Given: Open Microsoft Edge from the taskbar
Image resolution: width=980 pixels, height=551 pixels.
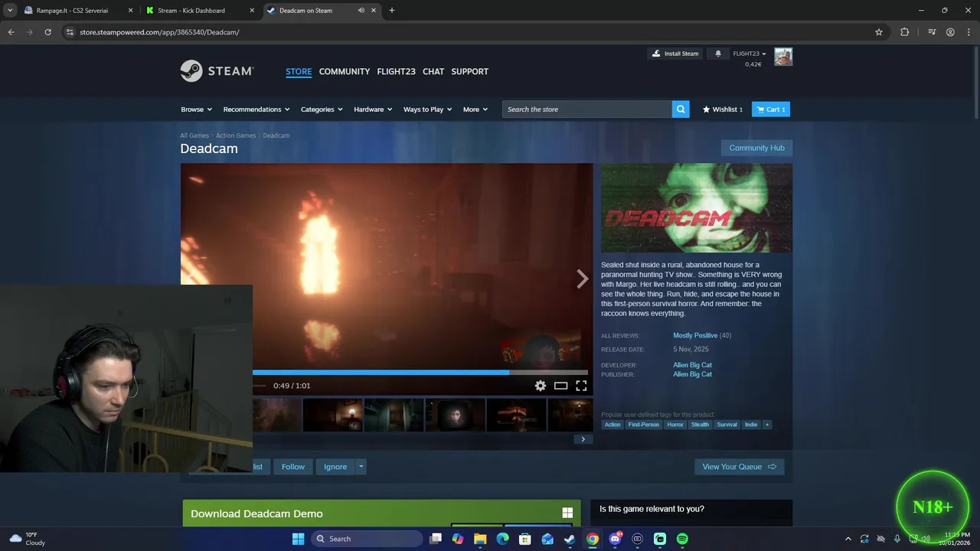Looking at the screenshot, I should (x=502, y=539).
